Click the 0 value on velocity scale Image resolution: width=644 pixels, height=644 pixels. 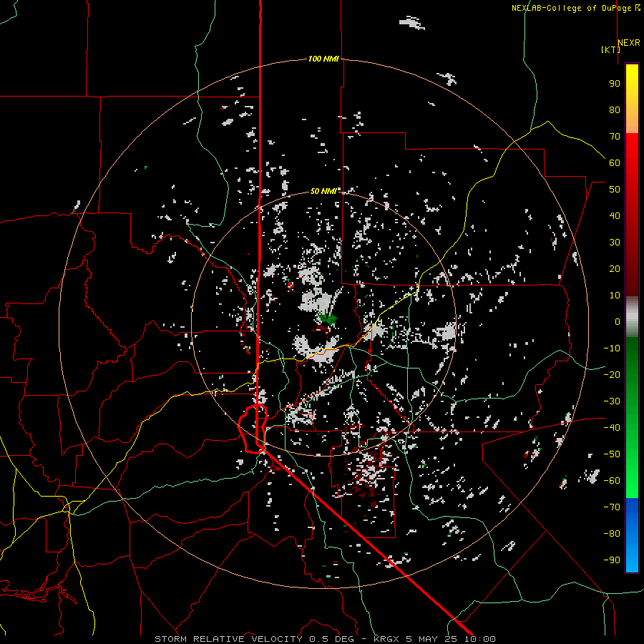click(618, 321)
